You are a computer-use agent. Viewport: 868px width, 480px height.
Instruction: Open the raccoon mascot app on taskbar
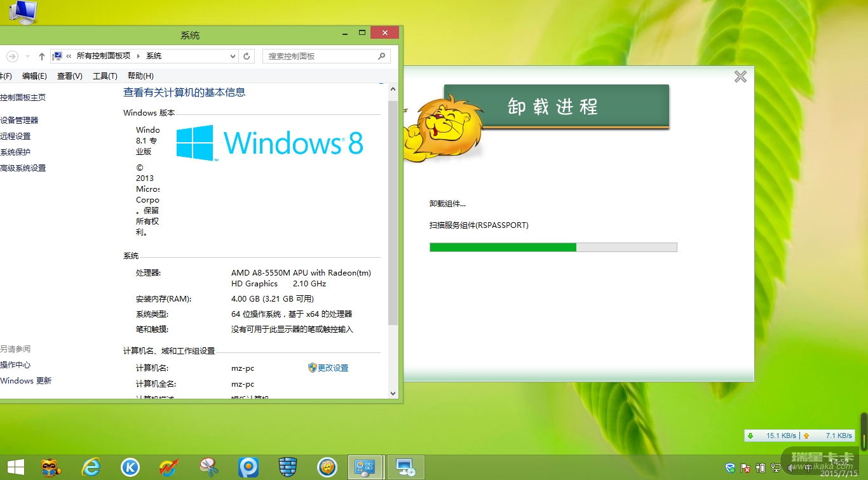pos(51,468)
